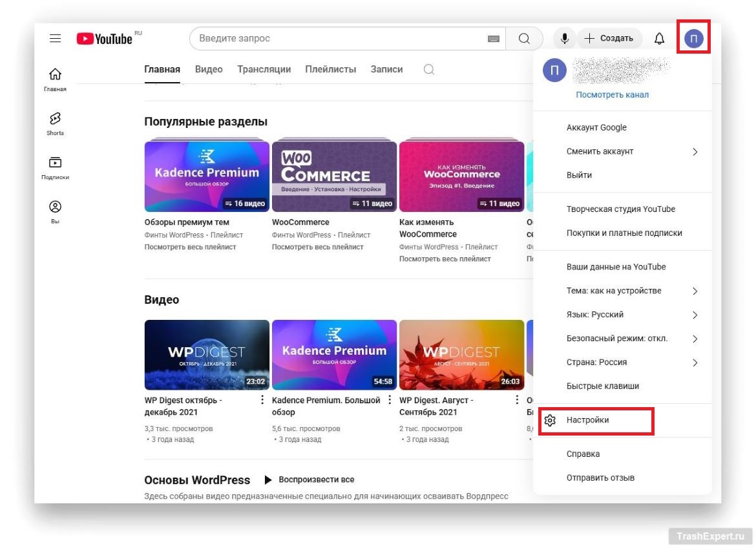Open Ваши данные на YouTube
This screenshot has height=548, width=756.
tap(616, 267)
